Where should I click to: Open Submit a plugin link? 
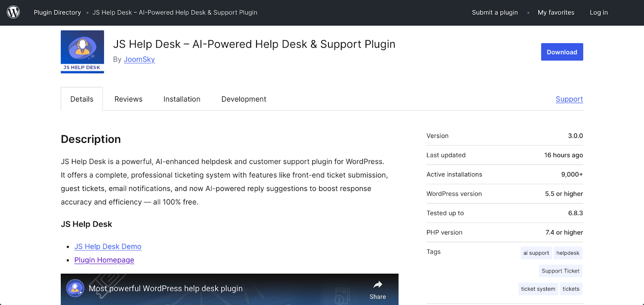tap(495, 12)
